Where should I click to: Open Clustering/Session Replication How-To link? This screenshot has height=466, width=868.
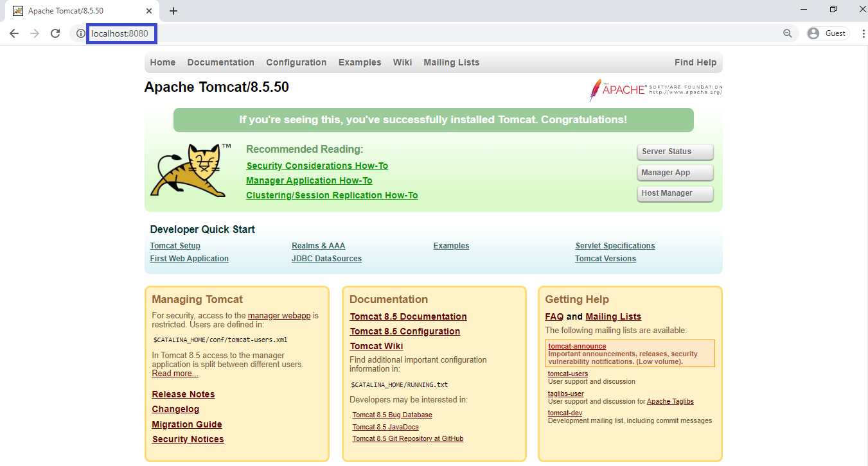point(332,195)
